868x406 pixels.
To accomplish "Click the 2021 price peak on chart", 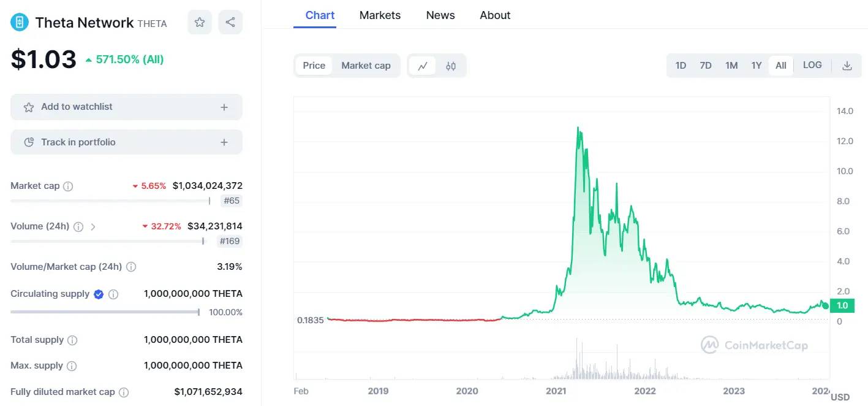I will coord(578,128).
